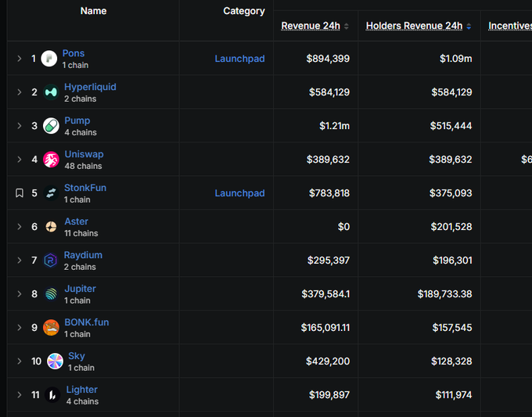Select StonkFun revenue $783,818
The image size is (532, 417).
[x=329, y=193]
